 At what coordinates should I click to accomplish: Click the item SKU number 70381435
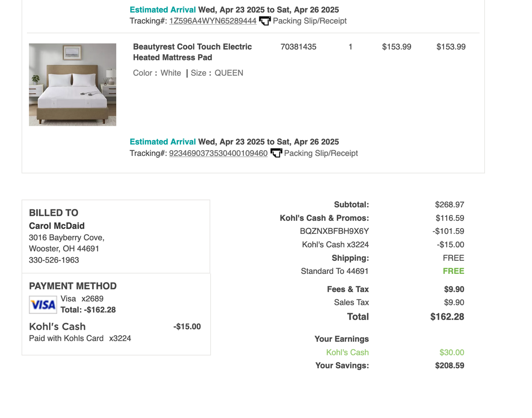pos(299,47)
